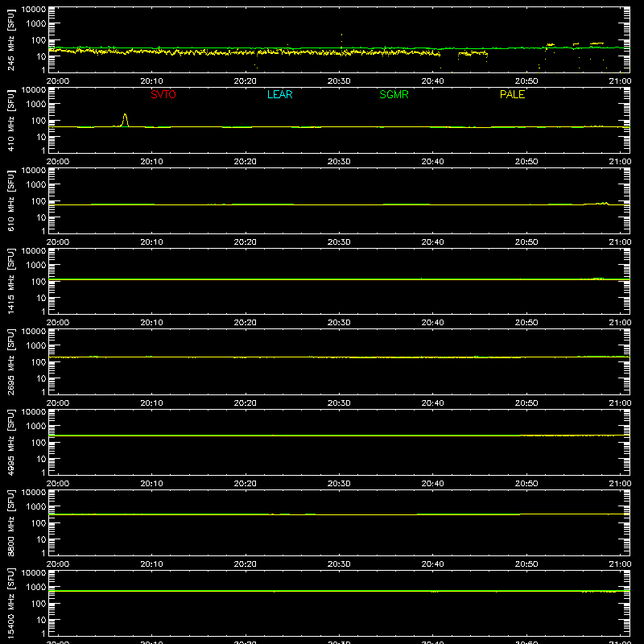The width and height of the screenshot is (644, 644).
Task: Click the 20:40 time label under 410 MHz panel
Action: pos(432,162)
